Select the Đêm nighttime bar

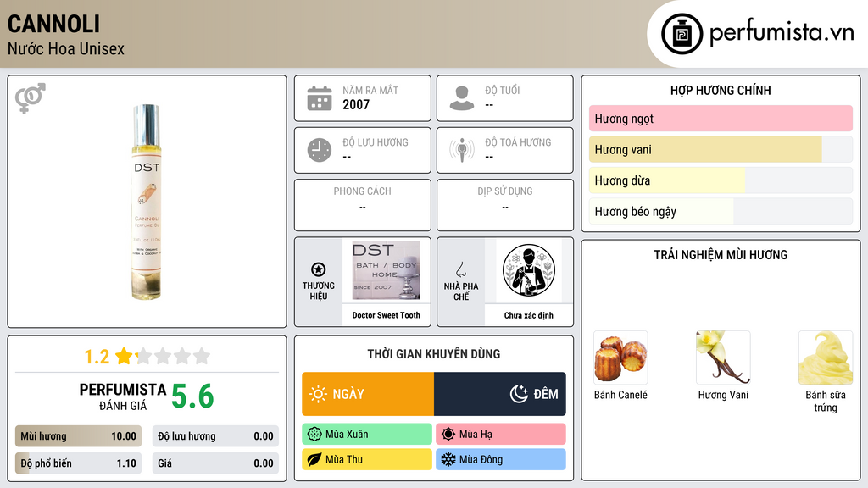(x=500, y=394)
